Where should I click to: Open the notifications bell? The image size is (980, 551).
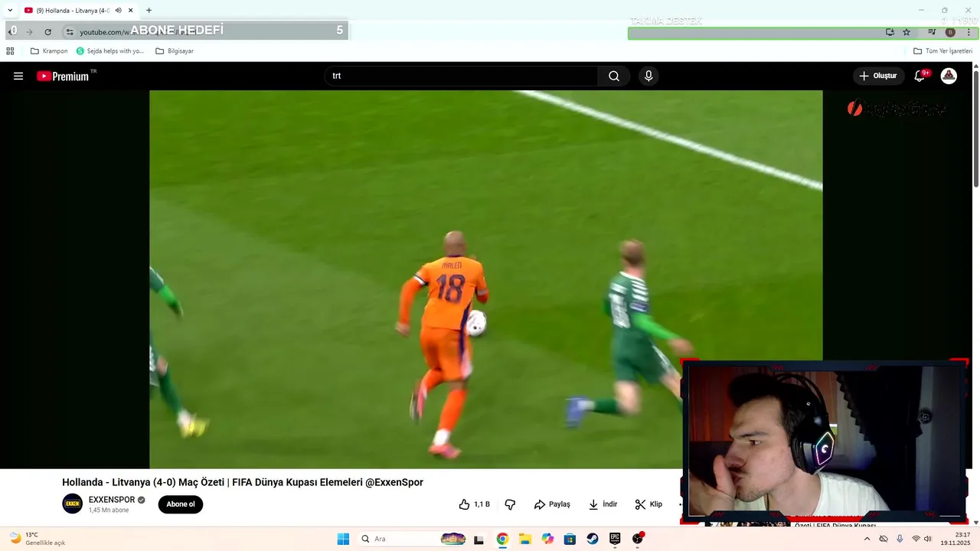click(921, 76)
